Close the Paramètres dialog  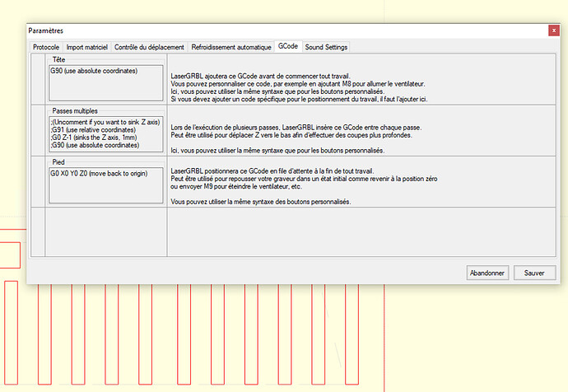pos(553,30)
